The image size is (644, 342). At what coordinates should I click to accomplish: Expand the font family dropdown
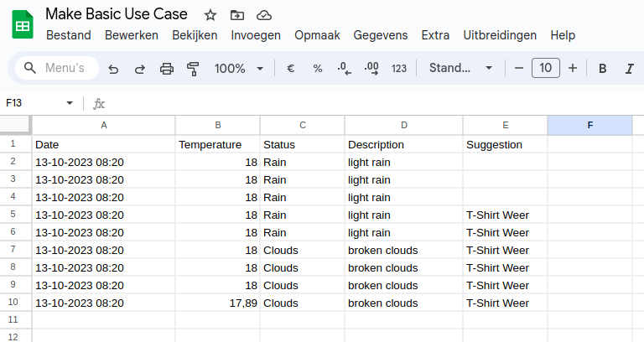460,69
